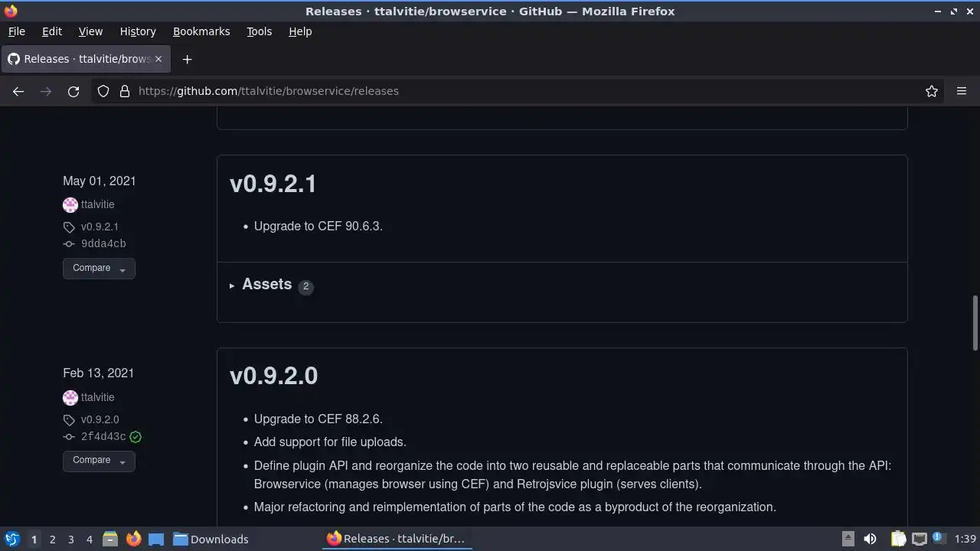This screenshot has height=551, width=980.
Task: Switch to workspace 4
Action: click(89, 539)
